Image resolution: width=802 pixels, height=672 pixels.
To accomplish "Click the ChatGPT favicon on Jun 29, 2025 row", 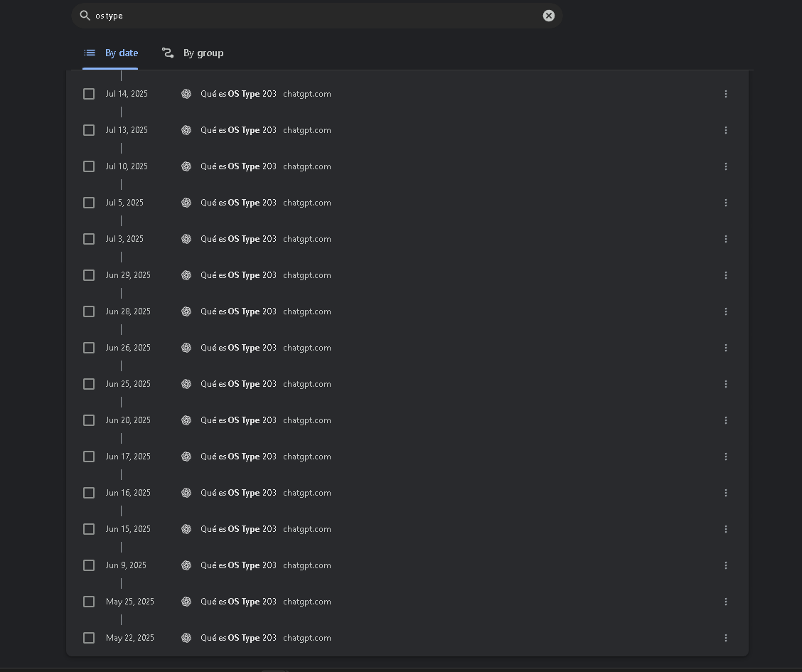I will click(186, 275).
